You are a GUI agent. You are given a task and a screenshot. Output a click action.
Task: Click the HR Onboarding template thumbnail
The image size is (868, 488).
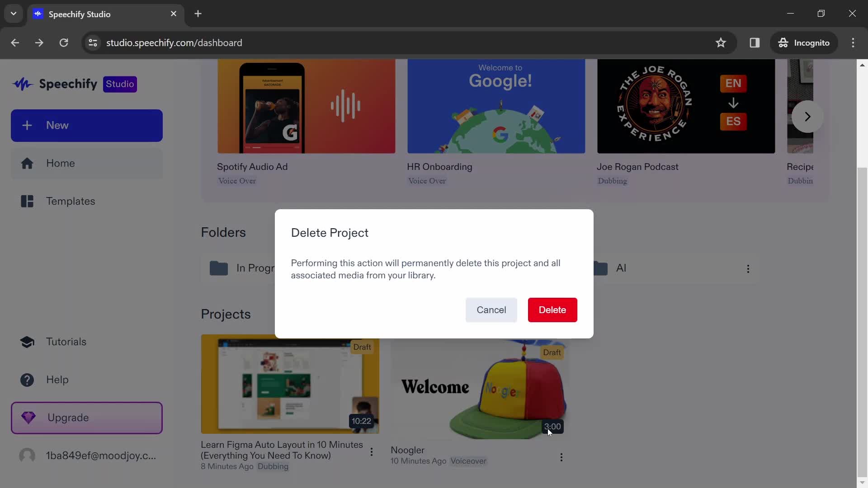[x=496, y=106]
